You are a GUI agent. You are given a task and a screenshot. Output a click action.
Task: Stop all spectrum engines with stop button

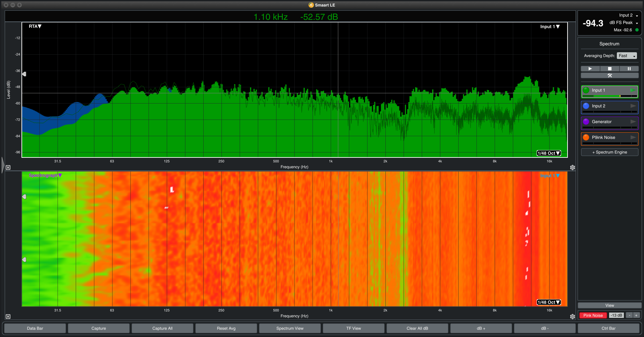pyautogui.click(x=610, y=69)
